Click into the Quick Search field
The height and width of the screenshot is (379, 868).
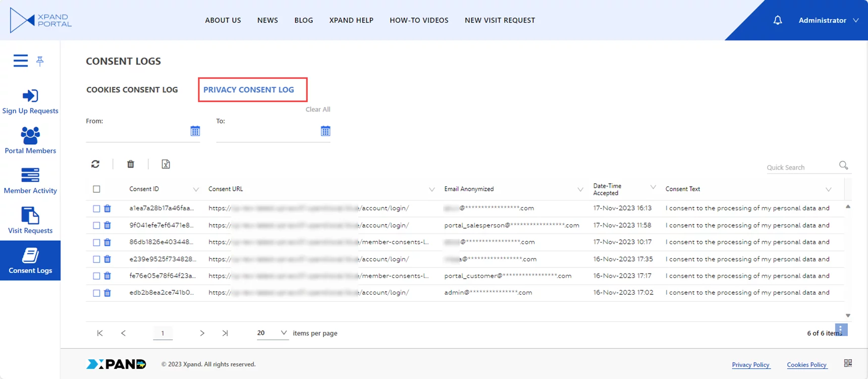click(x=801, y=167)
